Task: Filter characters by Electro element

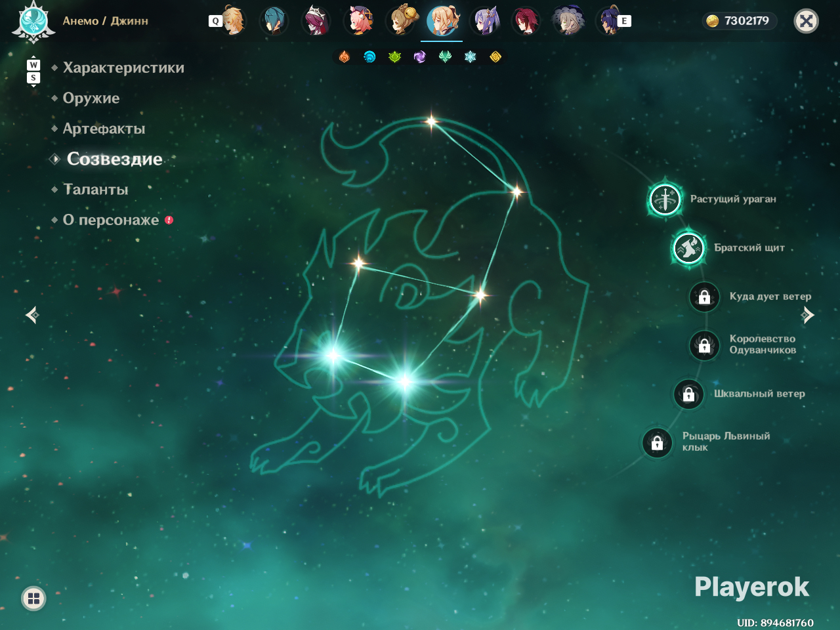Action: click(420, 57)
